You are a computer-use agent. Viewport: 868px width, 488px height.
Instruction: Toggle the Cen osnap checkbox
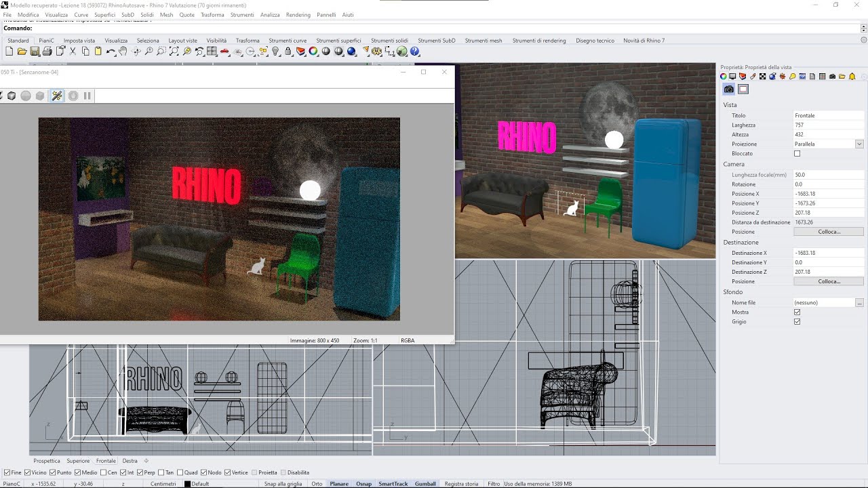coord(103,472)
